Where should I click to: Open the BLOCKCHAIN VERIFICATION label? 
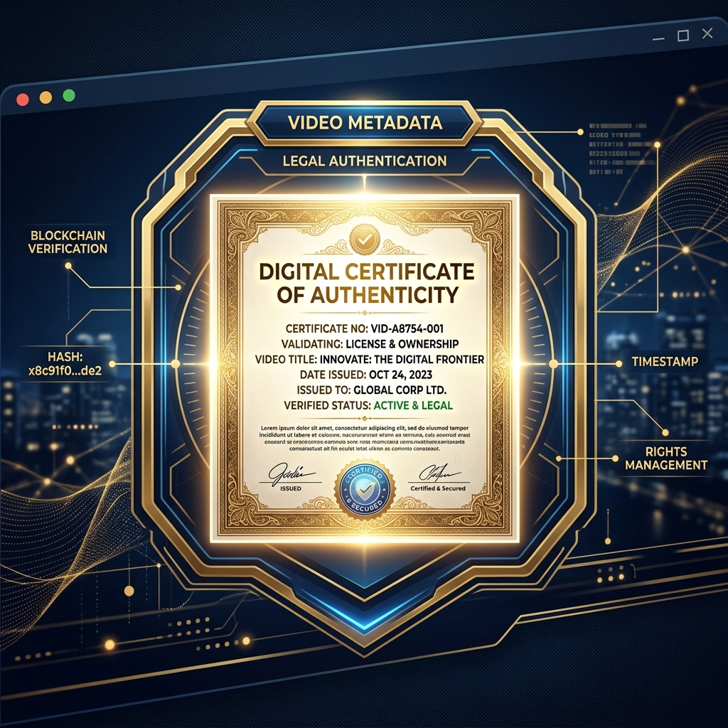(x=68, y=242)
